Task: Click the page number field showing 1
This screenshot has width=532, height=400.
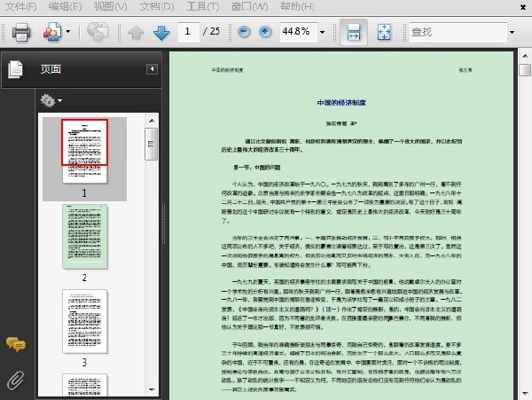Action: 189,32
